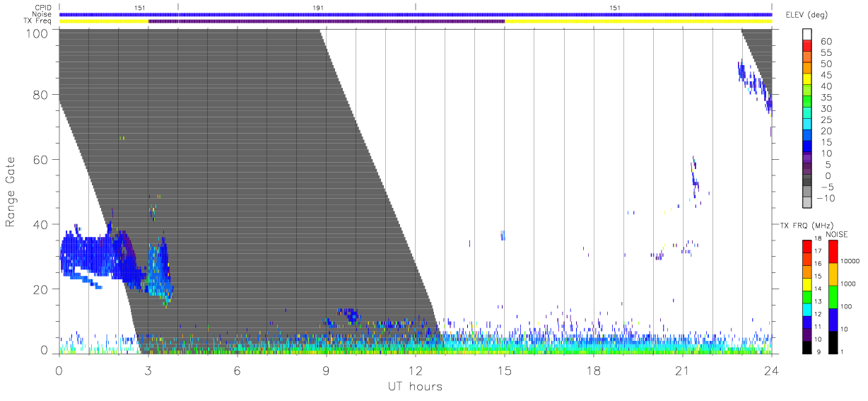This screenshot has width=868, height=401.
Task: Click UT hours tick label 12
Action: (416, 371)
